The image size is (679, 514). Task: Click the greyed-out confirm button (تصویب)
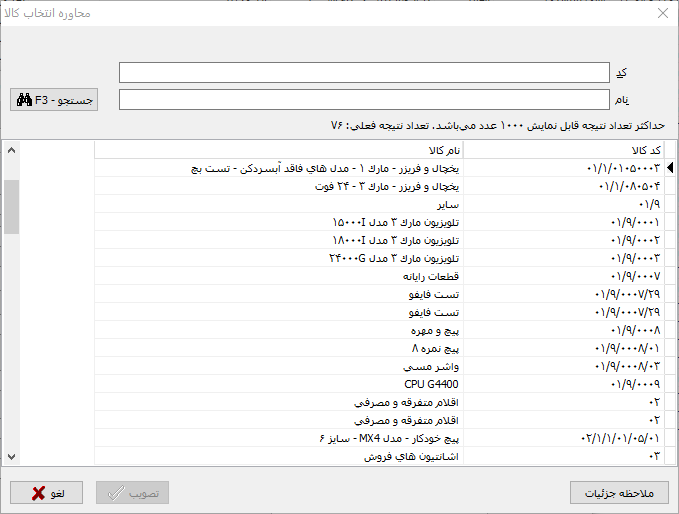132,493
